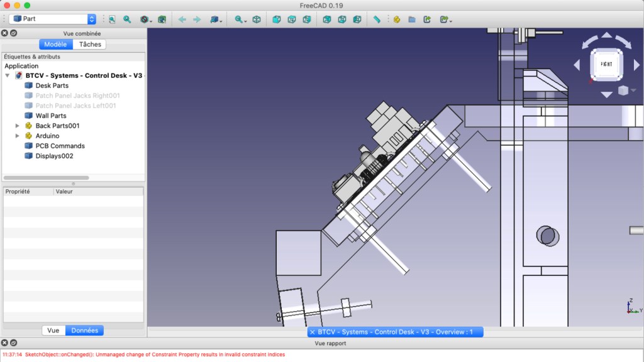Screen dimensions: 644x362
Task: Switch to the Tâches tab
Action: tap(90, 44)
